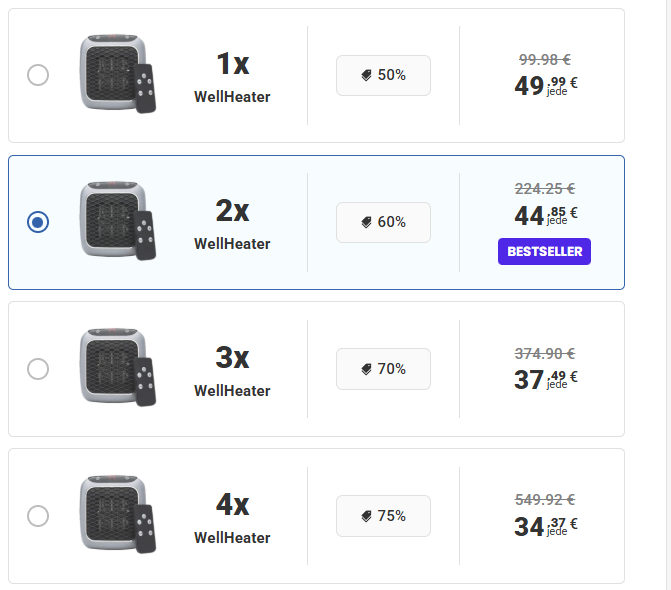Click the "4x" quantity heading
Screen dimensions: 671x590
232,505
